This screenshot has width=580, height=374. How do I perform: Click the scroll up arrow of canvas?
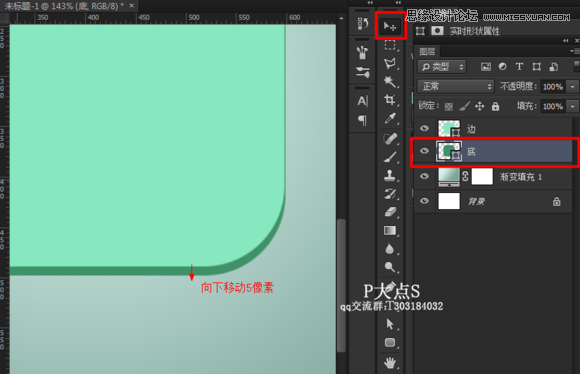pyautogui.click(x=341, y=18)
